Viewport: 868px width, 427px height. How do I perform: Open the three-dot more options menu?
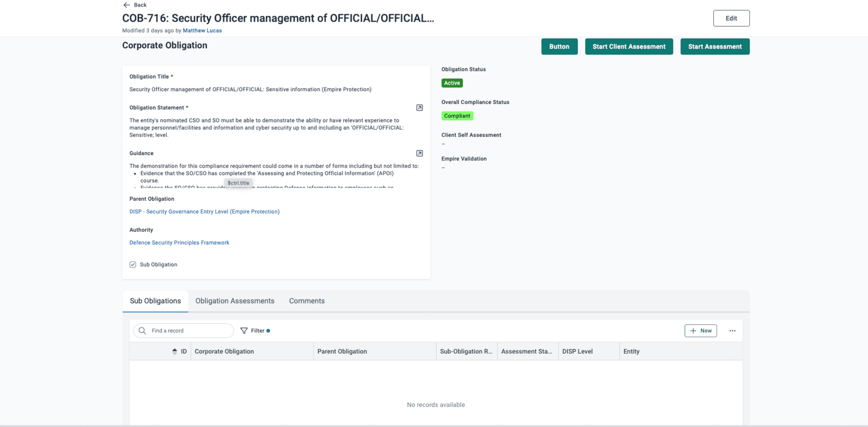point(732,331)
